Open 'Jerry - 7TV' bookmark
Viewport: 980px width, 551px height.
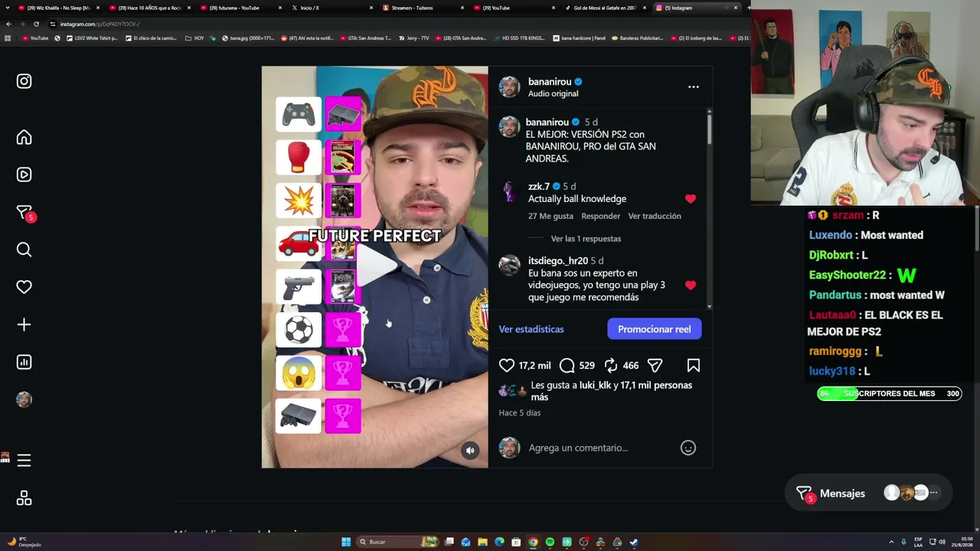click(414, 38)
